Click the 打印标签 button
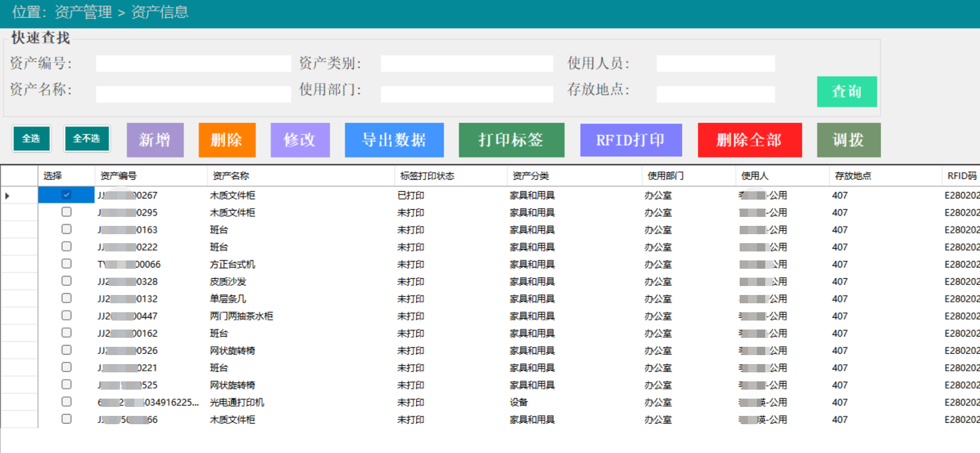980x453 pixels. (511, 140)
